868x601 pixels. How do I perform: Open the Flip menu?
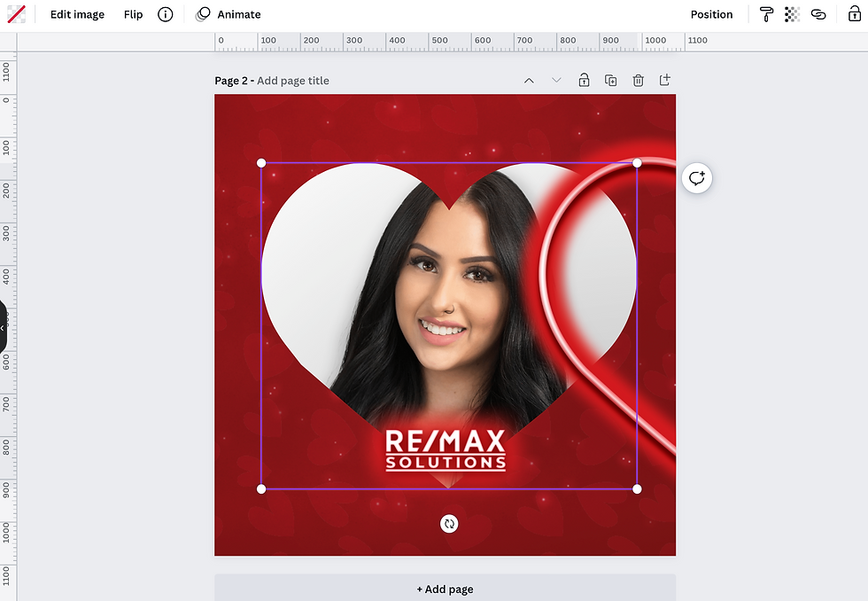point(133,14)
